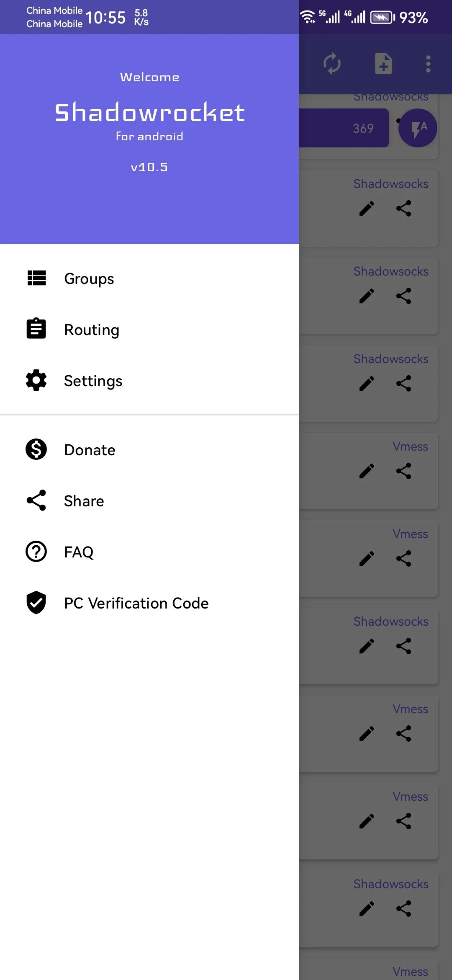Open the Groups menu item
Viewport: 452px width, 980px height.
[89, 279]
